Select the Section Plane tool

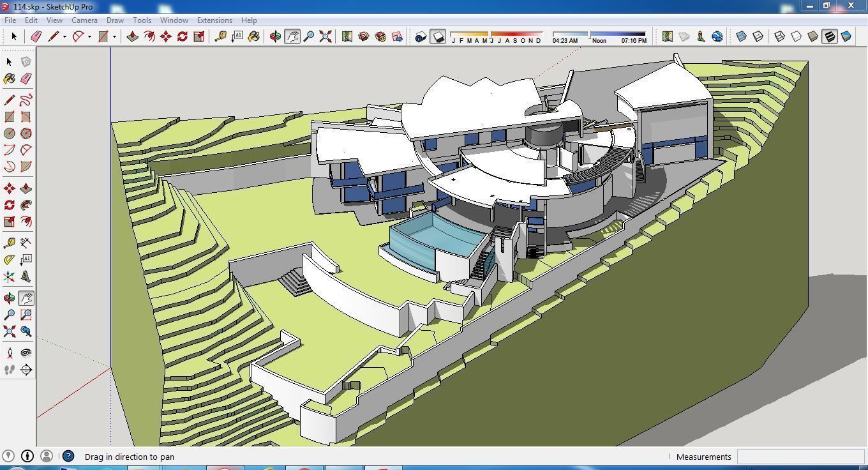26,370
